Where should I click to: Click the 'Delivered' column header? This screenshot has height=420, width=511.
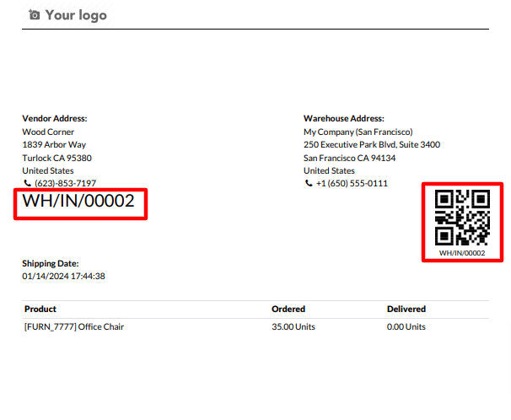point(406,309)
